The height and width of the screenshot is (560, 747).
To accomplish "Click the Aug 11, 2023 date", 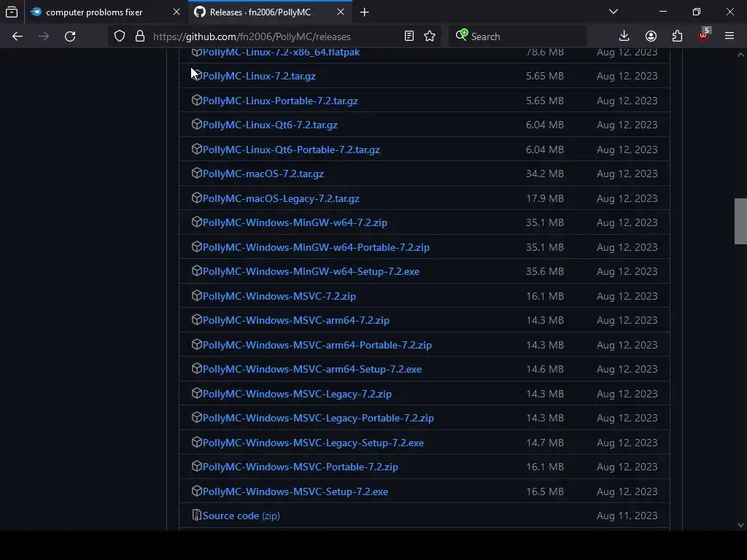I will pos(627,516).
